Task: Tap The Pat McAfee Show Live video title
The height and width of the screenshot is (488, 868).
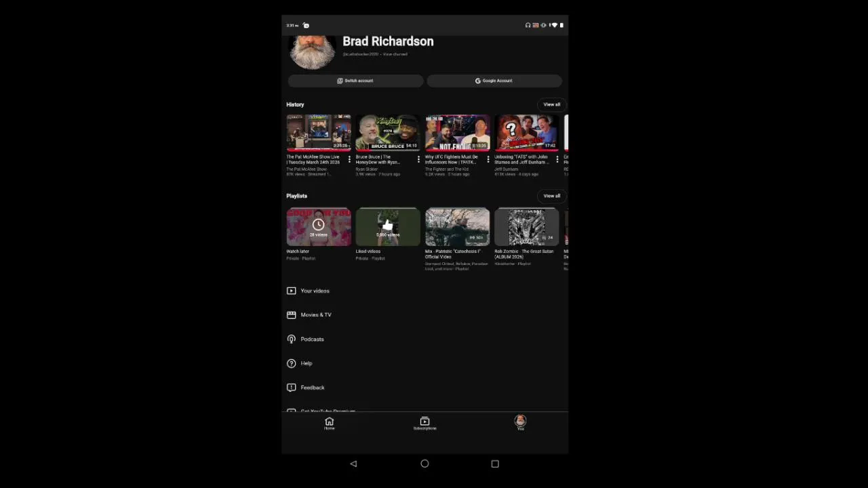Action: pos(313,159)
